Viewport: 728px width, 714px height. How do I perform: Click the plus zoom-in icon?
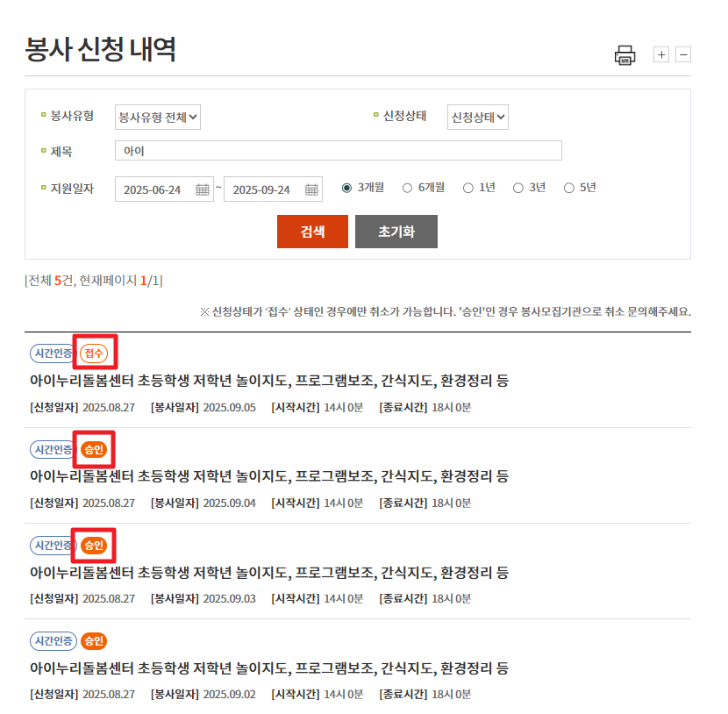(x=661, y=54)
